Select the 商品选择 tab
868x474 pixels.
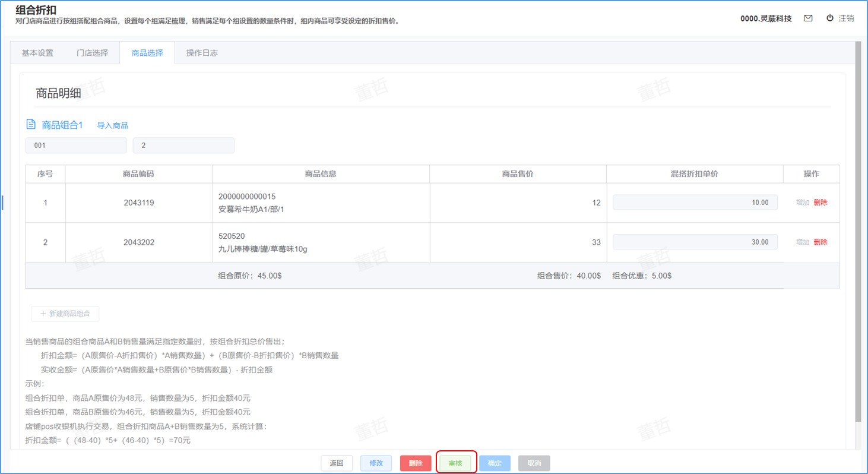(x=147, y=53)
